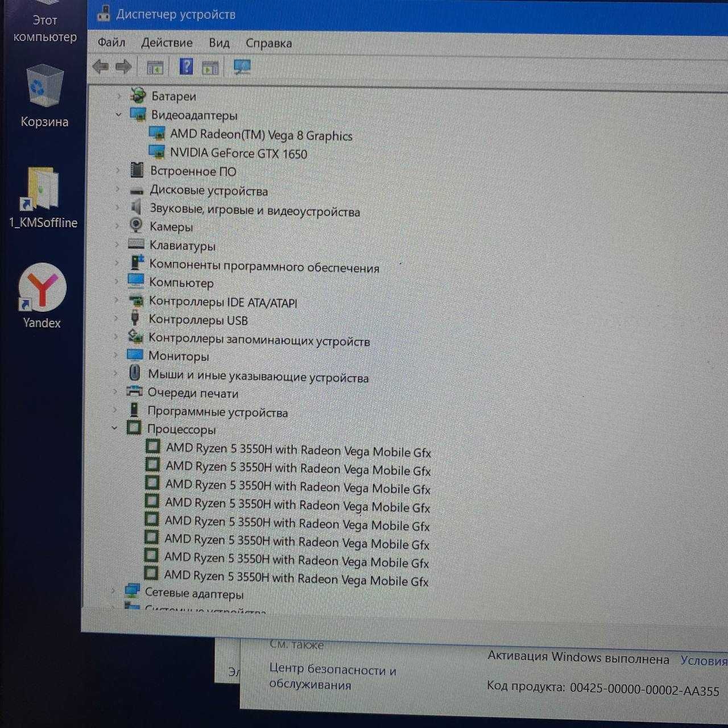The image size is (728, 728).
Task: Select the Очереди печати printer icon
Action: 134,391
